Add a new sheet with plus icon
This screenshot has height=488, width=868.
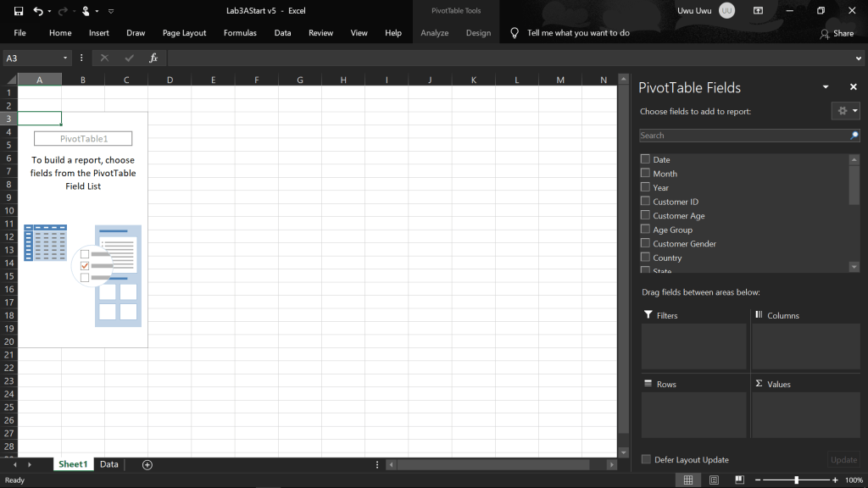147,464
